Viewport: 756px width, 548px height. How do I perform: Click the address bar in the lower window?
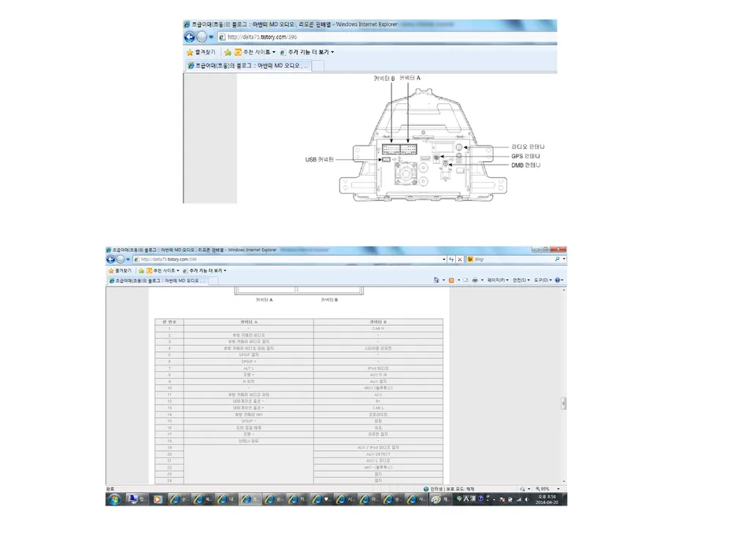[289, 259]
